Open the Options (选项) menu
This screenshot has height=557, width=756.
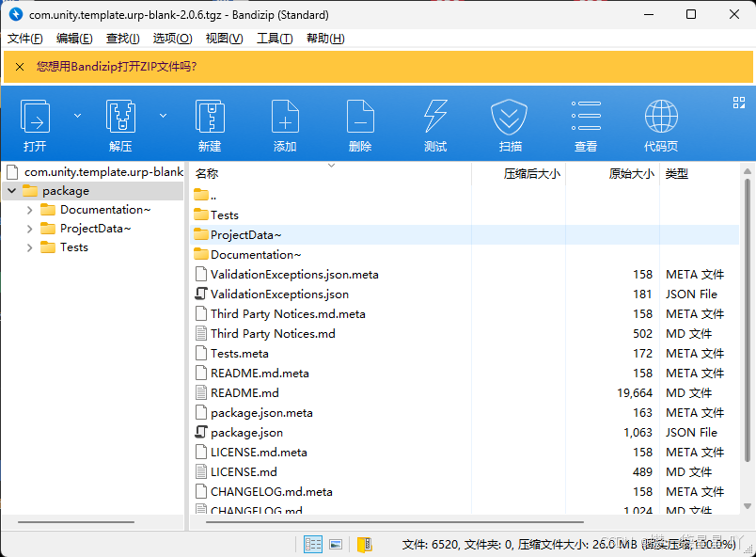click(173, 38)
